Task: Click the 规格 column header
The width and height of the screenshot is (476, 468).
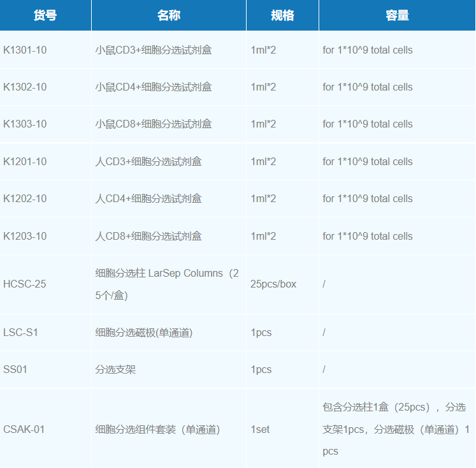Action: [x=282, y=15]
